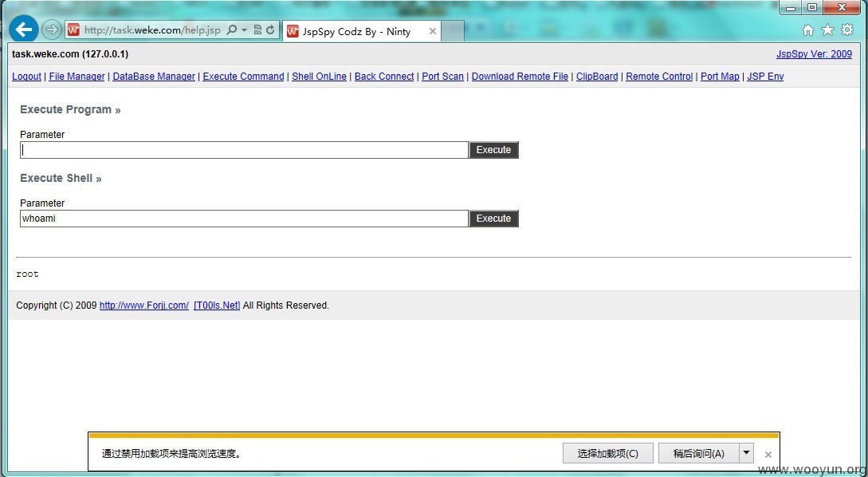This screenshot has height=477, width=868.
Task: Go back with the browser back arrow
Action: pyautogui.click(x=24, y=29)
